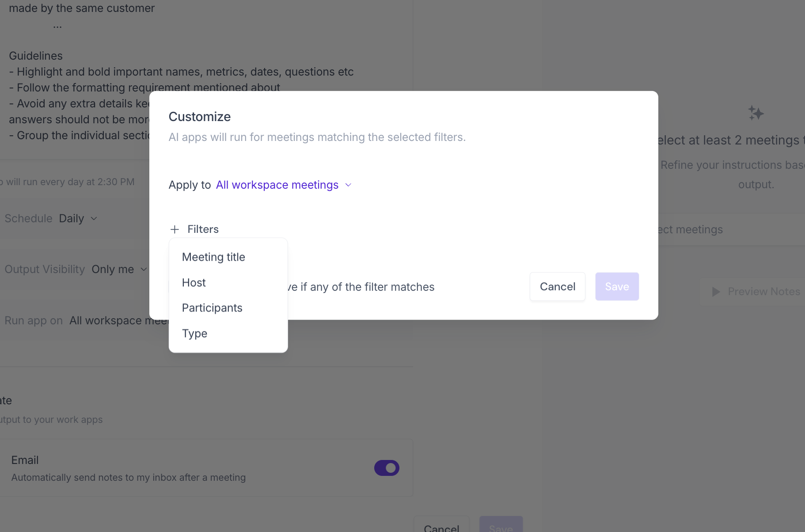The width and height of the screenshot is (805, 532).
Task: Click the Filters label
Action: 203,229
